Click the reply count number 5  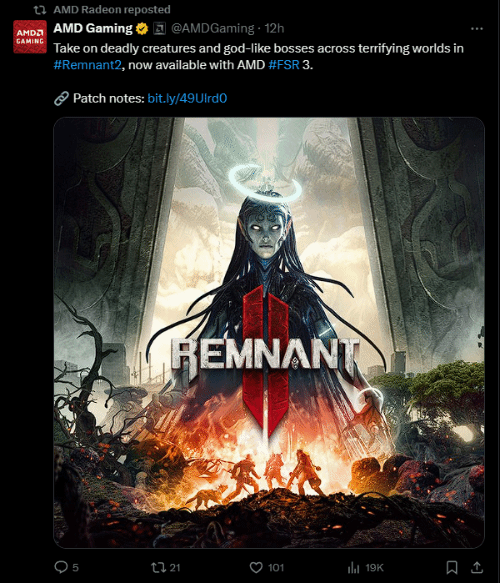[x=75, y=568]
